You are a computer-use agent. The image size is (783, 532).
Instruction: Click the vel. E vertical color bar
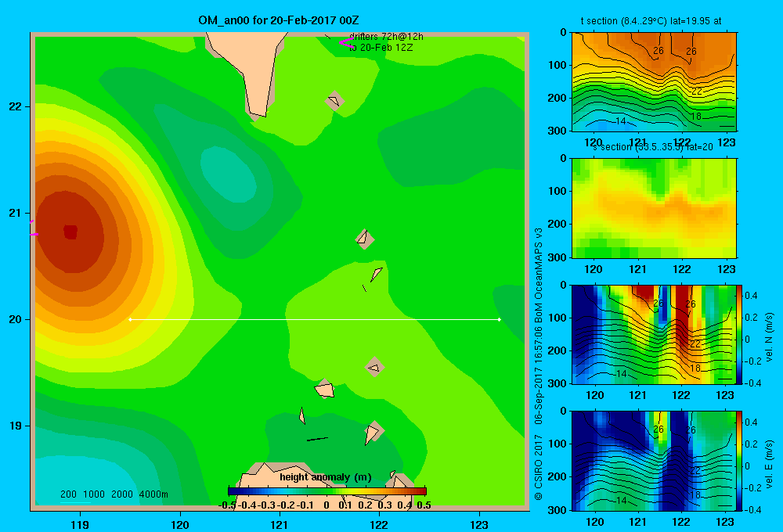point(740,461)
